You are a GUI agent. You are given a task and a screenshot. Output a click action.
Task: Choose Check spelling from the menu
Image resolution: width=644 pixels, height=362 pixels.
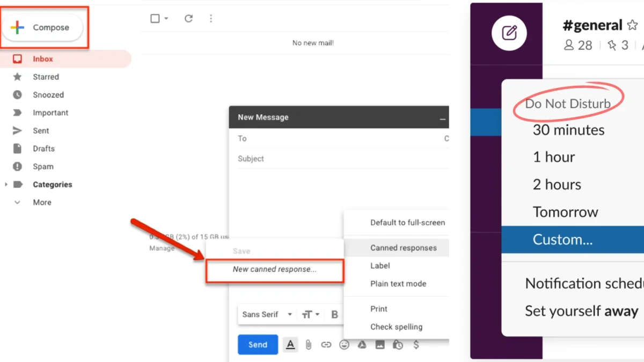click(x=396, y=327)
